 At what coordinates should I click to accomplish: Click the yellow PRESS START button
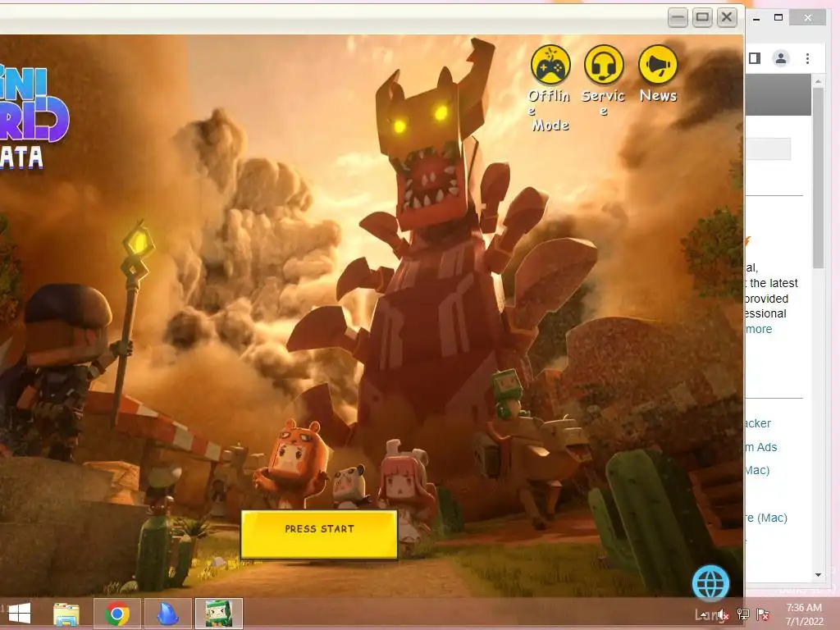(x=319, y=534)
